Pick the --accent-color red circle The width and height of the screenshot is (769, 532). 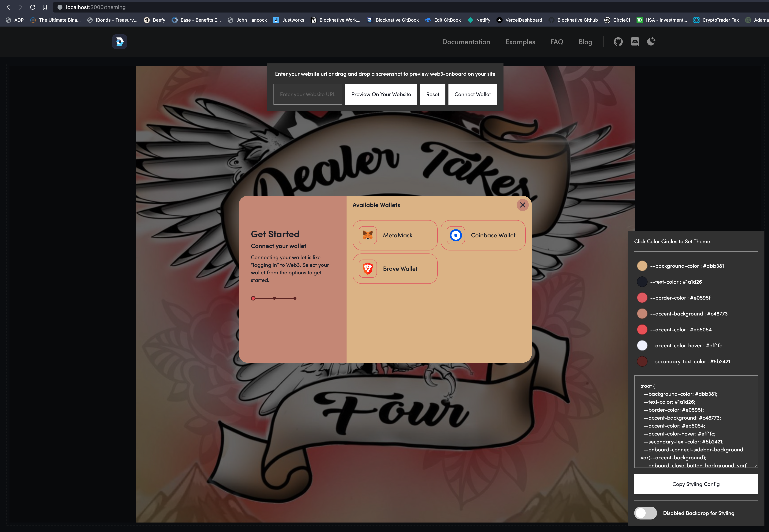(x=642, y=330)
